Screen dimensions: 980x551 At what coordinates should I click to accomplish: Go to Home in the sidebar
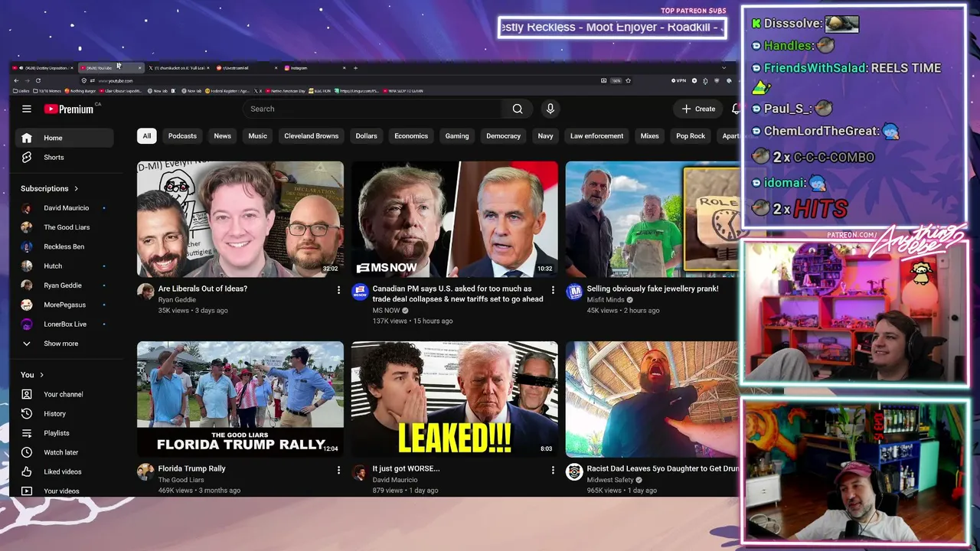point(64,138)
